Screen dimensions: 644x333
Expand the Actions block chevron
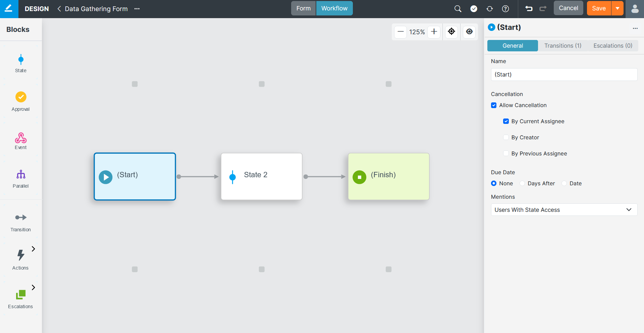point(33,249)
